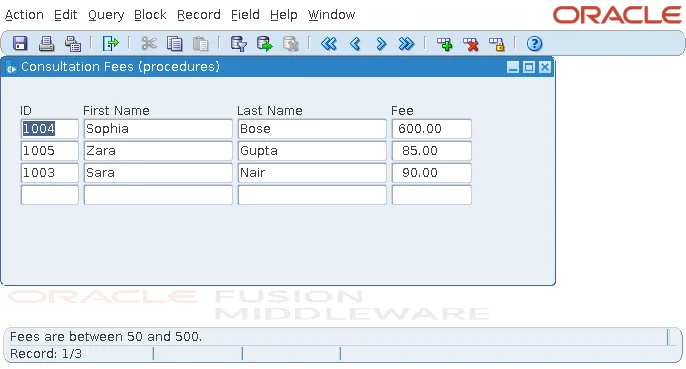Click the ID field containing 1003
686x369 pixels.
pyautogui.click(x=49, y=172)
